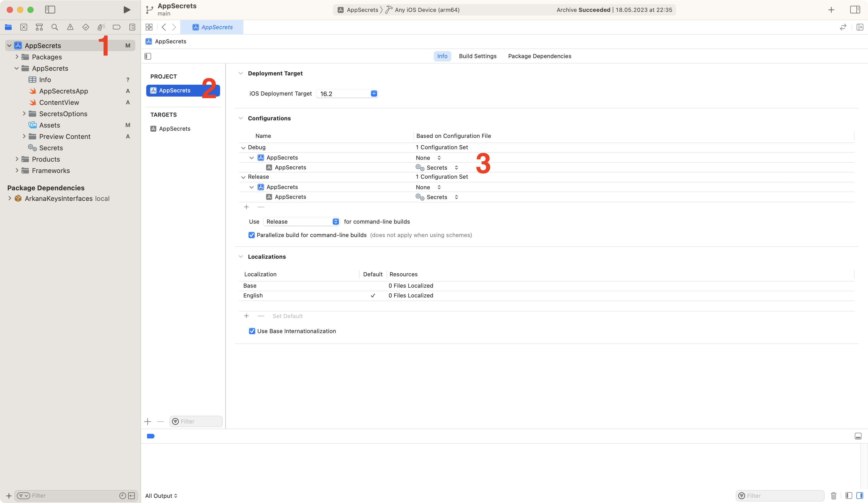Expand the SecretsOptions folder
This screenshot has width=868, height=503.
[24, 114]
